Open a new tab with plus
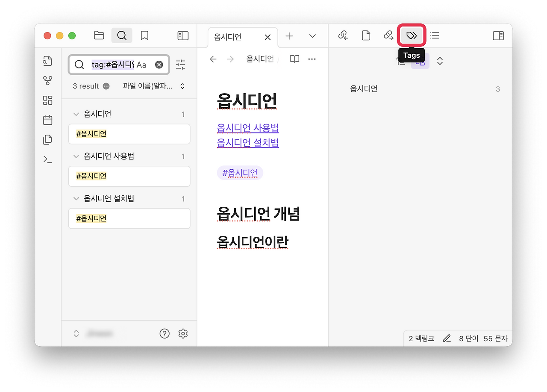 coord(289,36)
